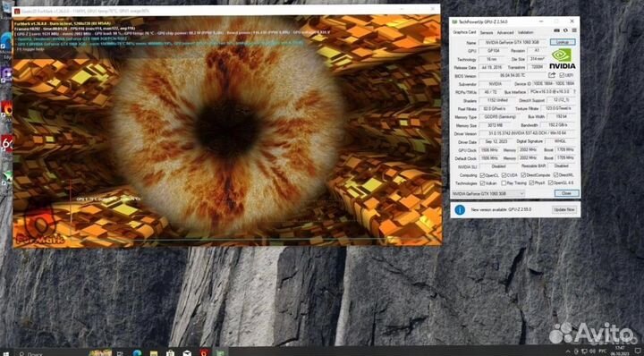Click the AIDA64 desktop shortcut icon
This screenshot has height=356, width=644.
(6, 144)
